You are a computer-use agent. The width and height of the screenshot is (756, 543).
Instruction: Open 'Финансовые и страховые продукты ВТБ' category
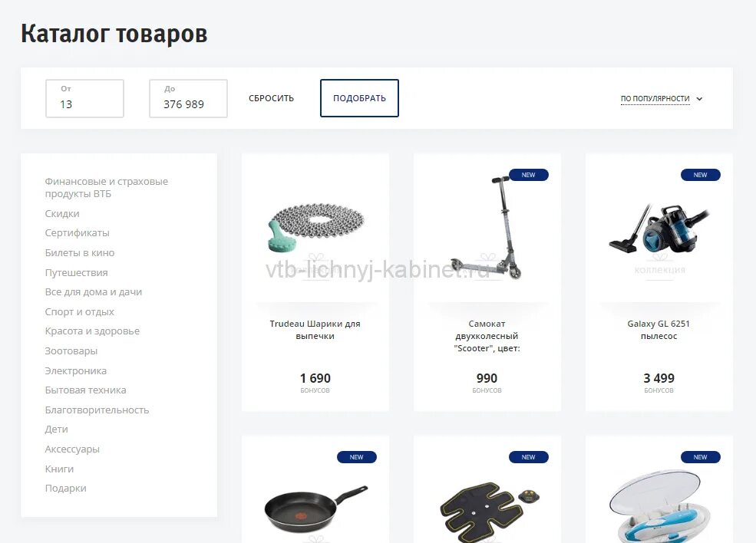pos(107,187)
